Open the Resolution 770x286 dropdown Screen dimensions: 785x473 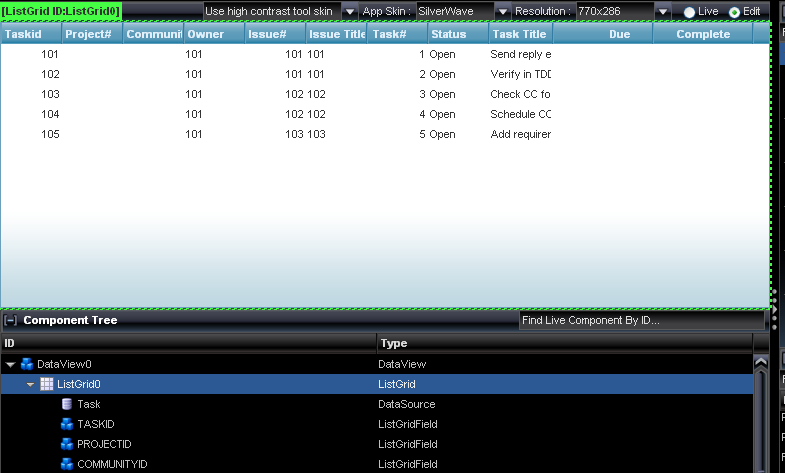point(662,11)
